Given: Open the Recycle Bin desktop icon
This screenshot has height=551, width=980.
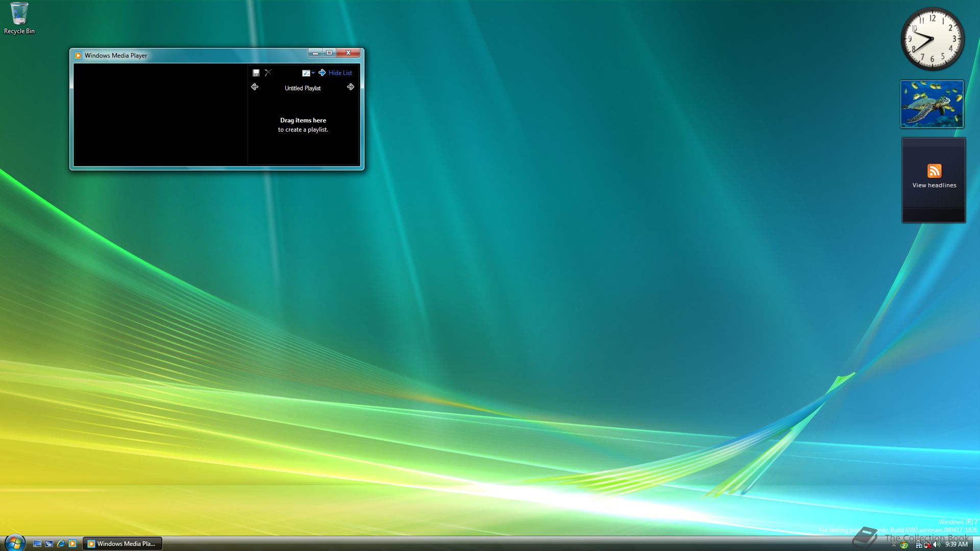Looking at the screenshot, I should pyautogui.click(x=19, y=18).
